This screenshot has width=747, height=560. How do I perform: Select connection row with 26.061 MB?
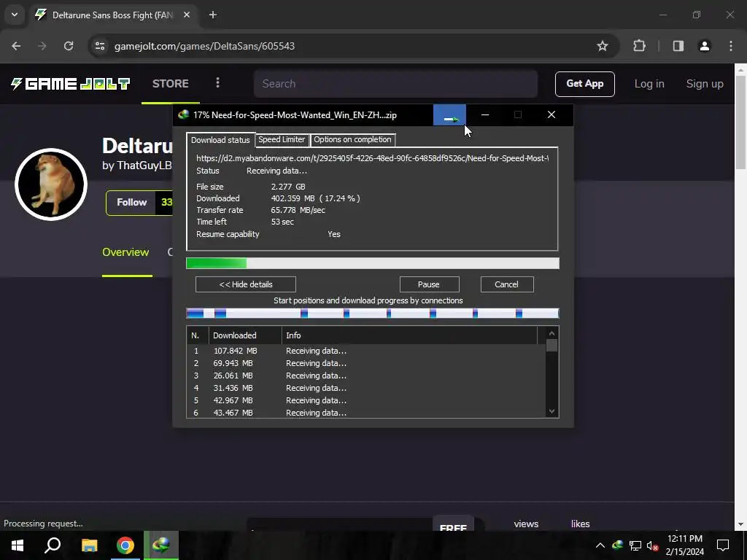[x=366, y=376]
